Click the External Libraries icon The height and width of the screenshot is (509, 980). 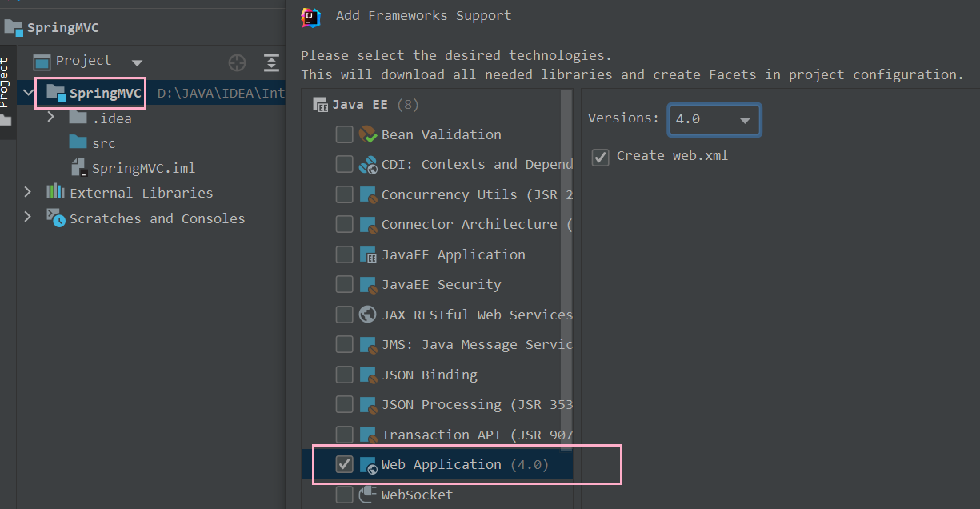click(x=54, y=192)
